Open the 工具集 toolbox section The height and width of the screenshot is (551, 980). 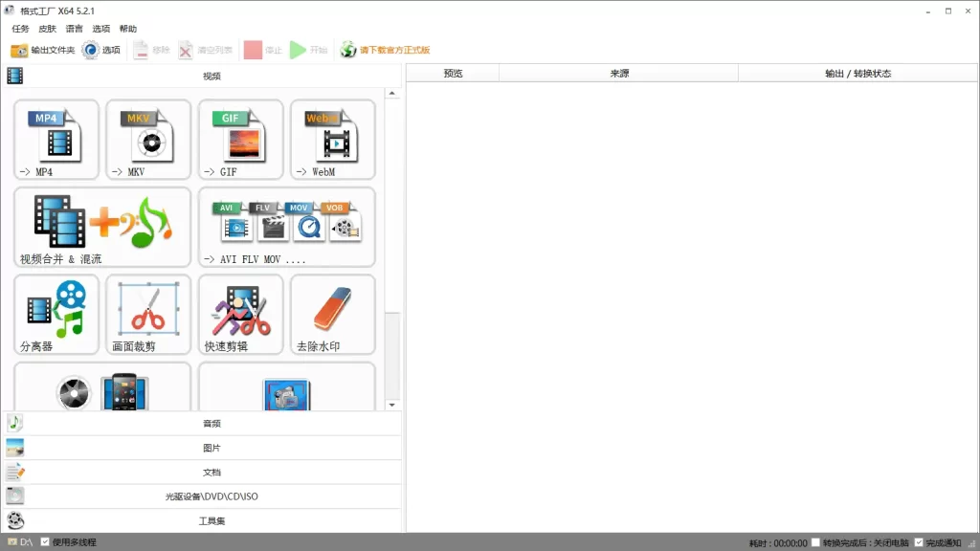tap(212, 520)
